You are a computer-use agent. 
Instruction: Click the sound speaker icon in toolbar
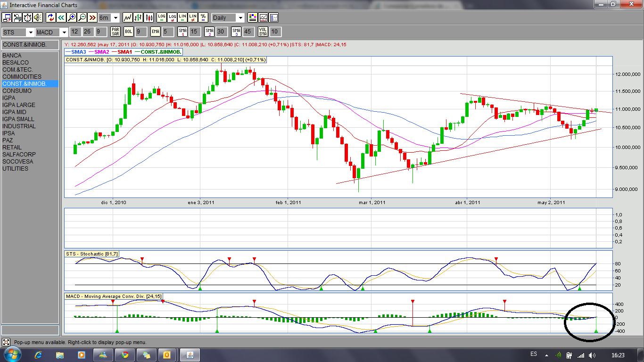click(37, 17)
